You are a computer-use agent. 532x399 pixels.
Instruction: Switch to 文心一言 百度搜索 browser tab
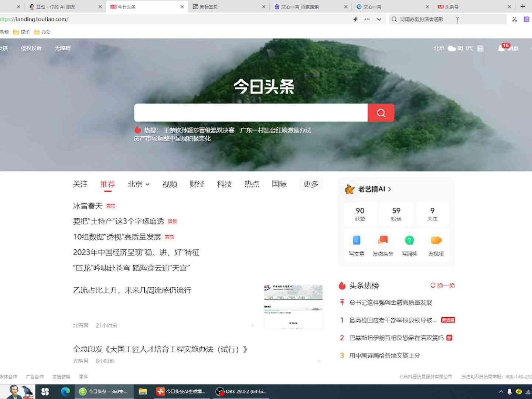(310, 7)
